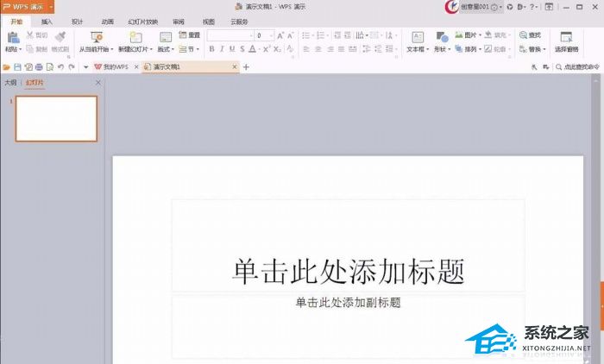Image resolution: width=604 pixels, height=364 pixels.
Task: Close the 演示文稿1 document tab
Action: tap(234, 67)
